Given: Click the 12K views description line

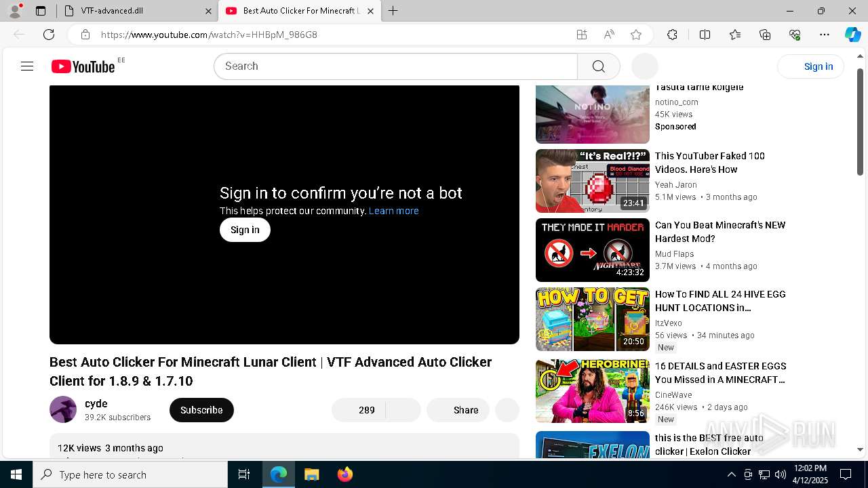Looking at the screenshot, I should (x=111, y=448).
